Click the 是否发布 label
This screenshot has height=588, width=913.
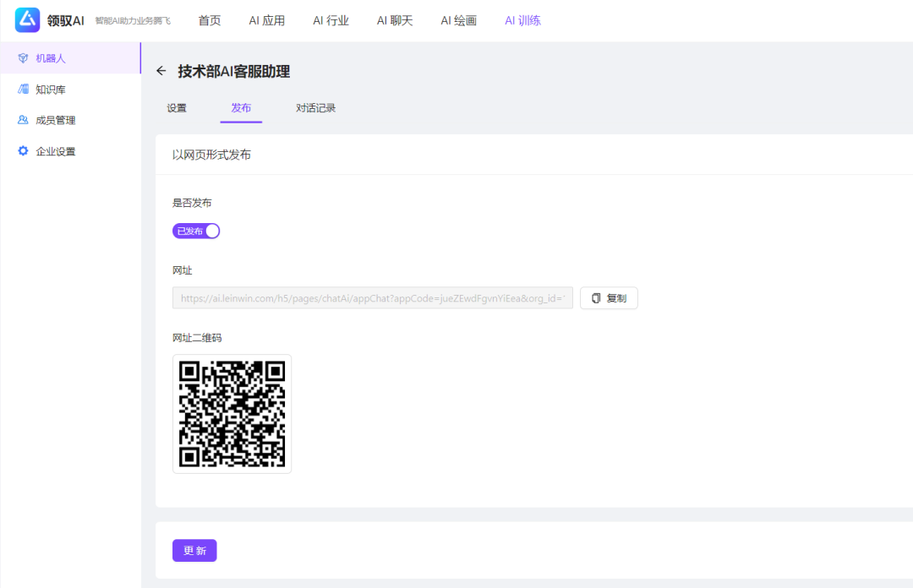coord(192,203)
